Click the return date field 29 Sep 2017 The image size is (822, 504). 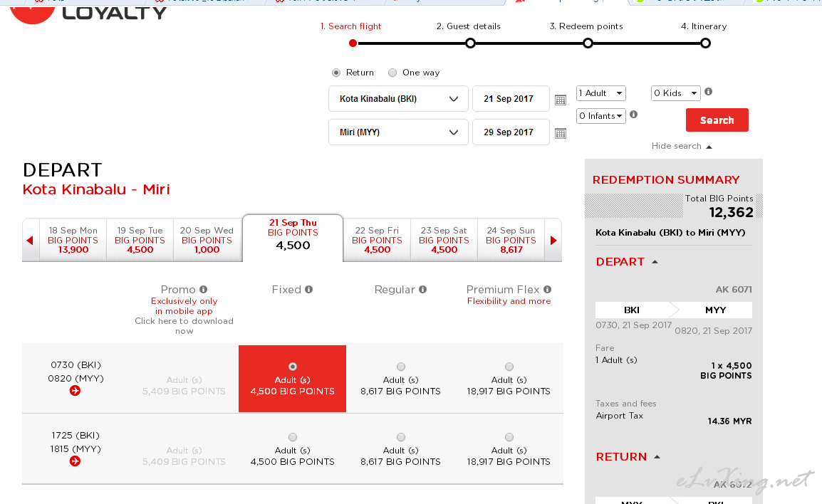click(511, 132)
